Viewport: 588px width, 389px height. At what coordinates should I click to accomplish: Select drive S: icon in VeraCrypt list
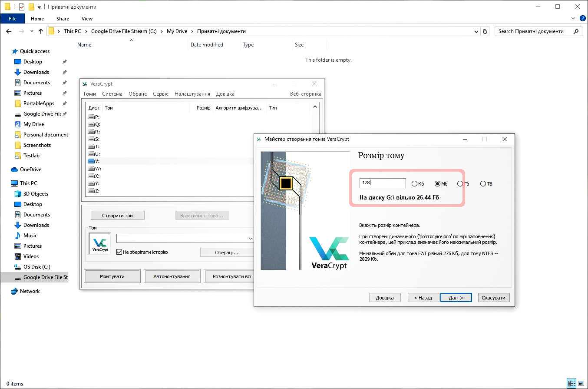pos(91,139)
